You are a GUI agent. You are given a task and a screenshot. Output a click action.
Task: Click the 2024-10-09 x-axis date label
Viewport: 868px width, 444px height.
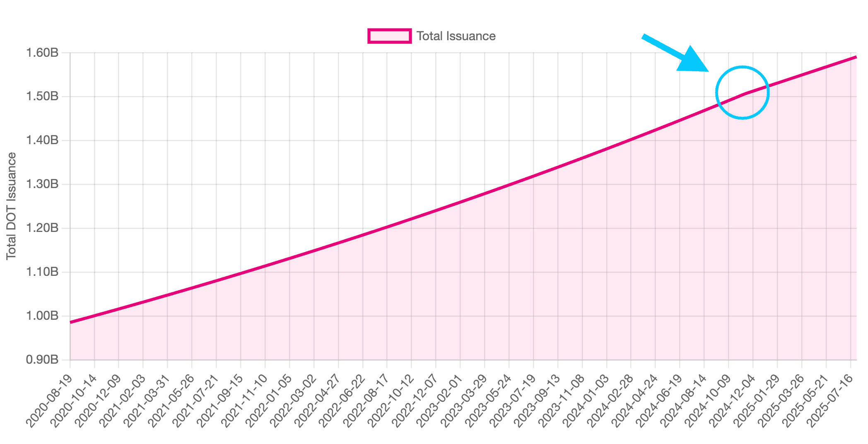coord(708,400)
